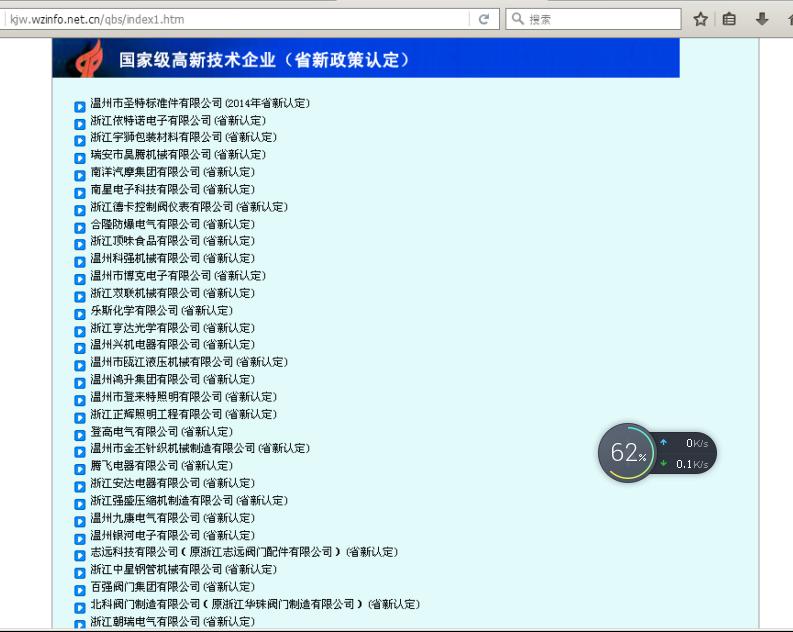Click the reload page icon in address bar
Image resolution: width=793 pixels, height=632 pixels.
pos(484,19)
